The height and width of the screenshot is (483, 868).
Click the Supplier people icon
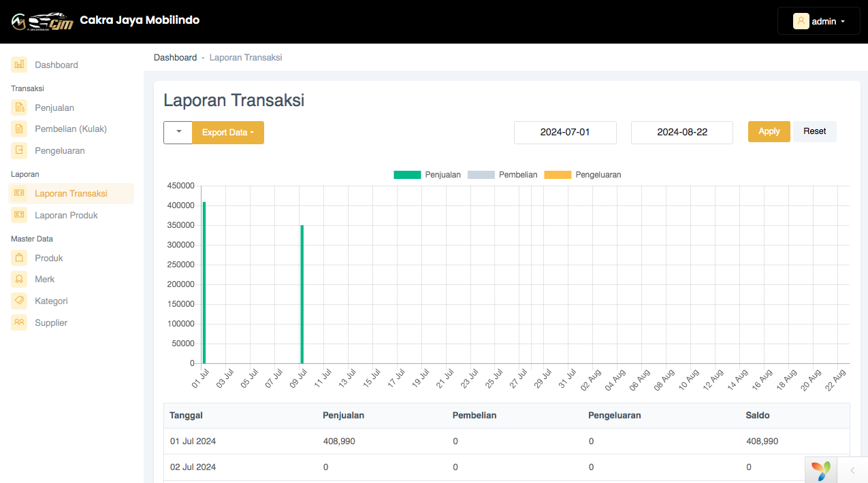(19, 322)
